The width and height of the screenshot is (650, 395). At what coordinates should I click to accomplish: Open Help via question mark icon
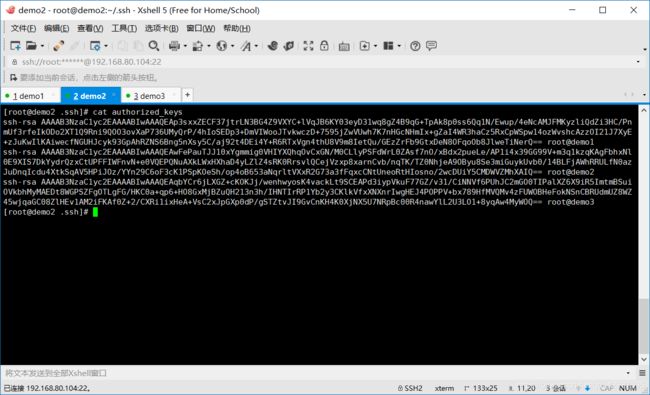click(x=415, y=46)
